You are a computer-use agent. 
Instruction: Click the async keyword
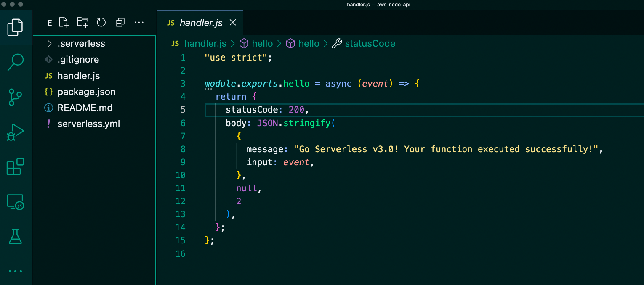tap(338, 84)
